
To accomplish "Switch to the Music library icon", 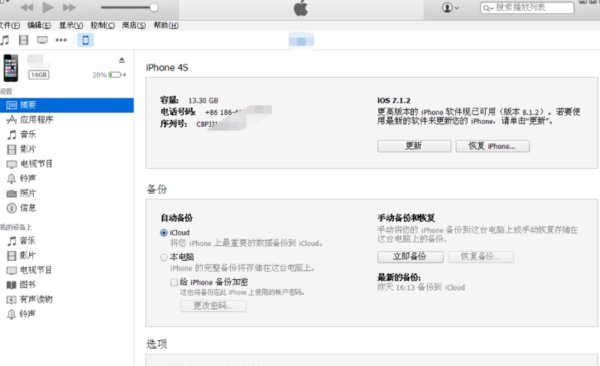I will (x=5, y=40).
